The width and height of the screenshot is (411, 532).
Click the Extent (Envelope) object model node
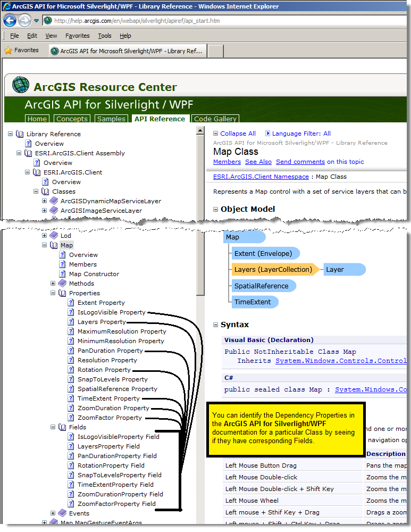coord(266,253)
